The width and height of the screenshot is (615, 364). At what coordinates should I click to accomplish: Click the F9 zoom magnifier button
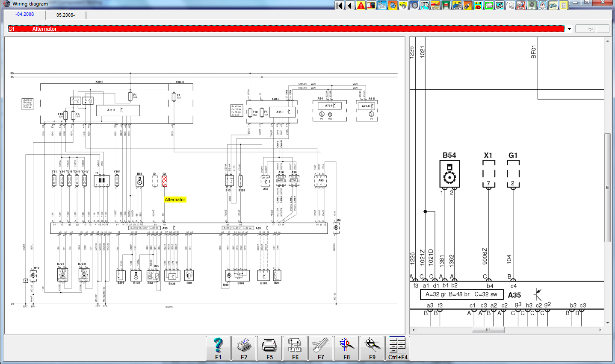(372, 348)
